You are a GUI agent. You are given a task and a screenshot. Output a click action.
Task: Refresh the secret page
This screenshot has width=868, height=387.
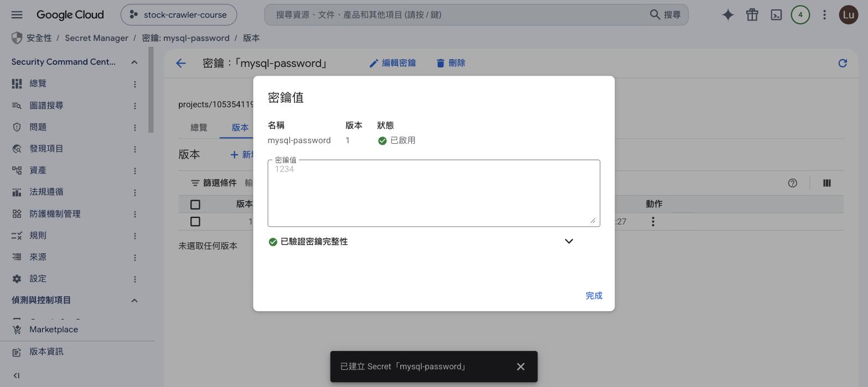843,63
